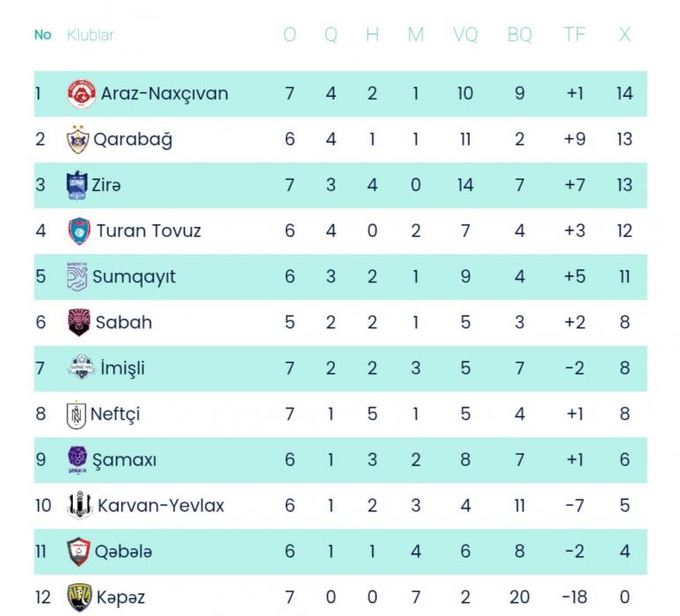Click the Sabah club crest
The width and height of the screenshot is (680, 616).
pos(79,322)
